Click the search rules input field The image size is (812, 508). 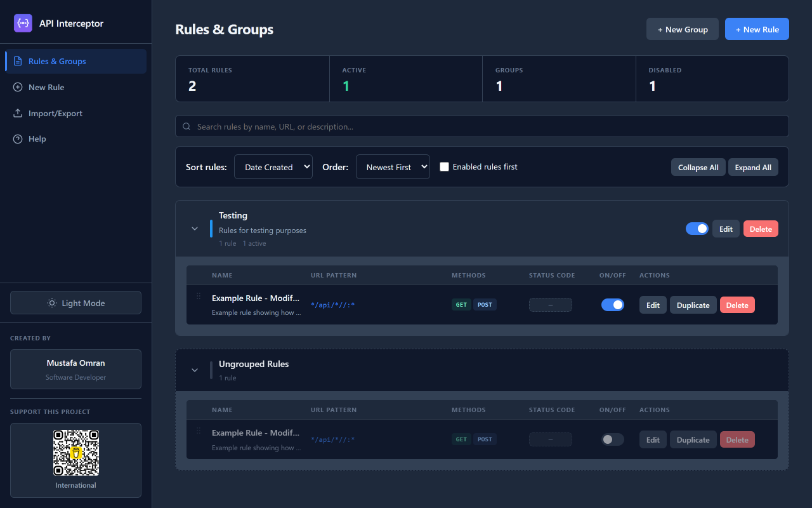click(x=482, y=126)
